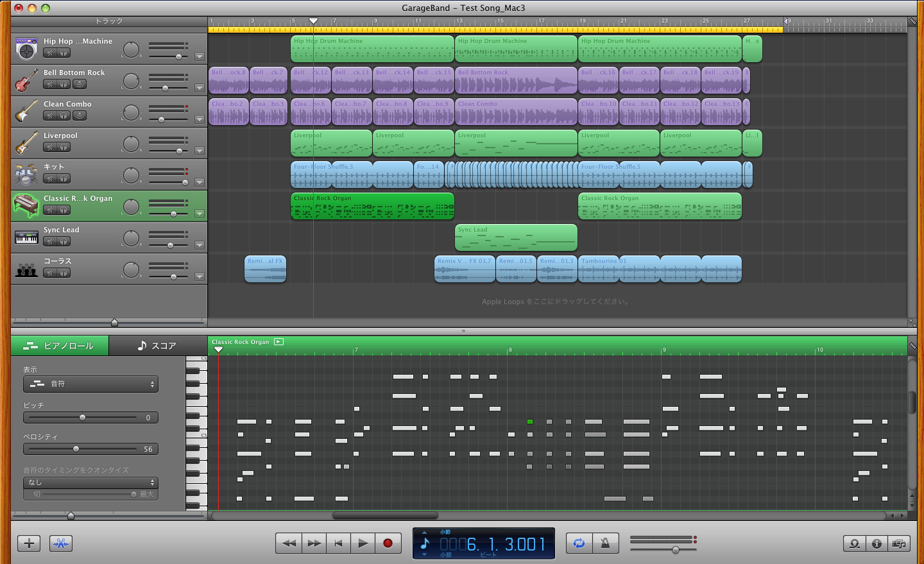The image size is (924, 564).
Task: Open the track editor scissors icon
Action: click(x=61, y=543)
